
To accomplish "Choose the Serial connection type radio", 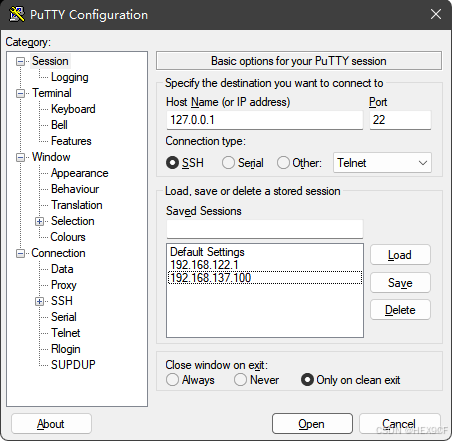I will click(x=228, y=163).
